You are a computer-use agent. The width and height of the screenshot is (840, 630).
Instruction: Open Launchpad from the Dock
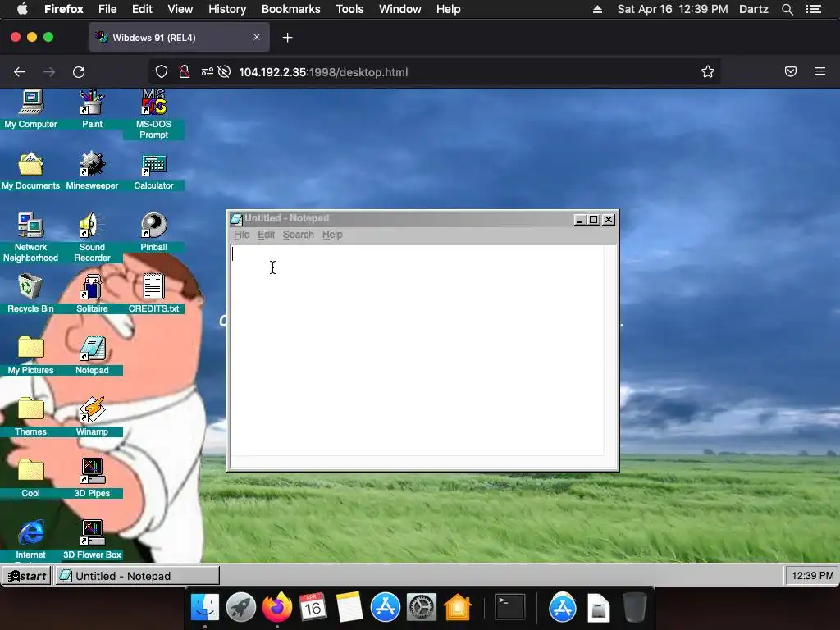(x=240, y=608)
